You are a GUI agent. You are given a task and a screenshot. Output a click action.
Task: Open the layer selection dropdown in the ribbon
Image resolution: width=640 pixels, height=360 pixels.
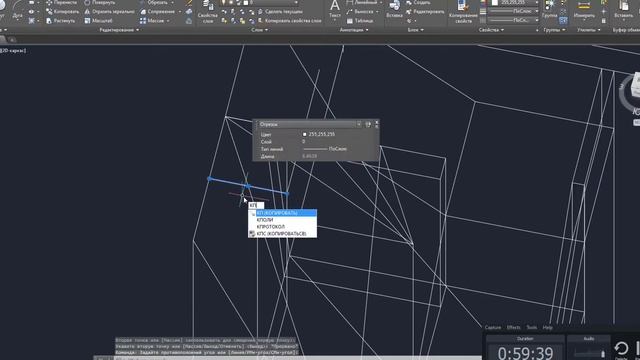pos(296,2)
